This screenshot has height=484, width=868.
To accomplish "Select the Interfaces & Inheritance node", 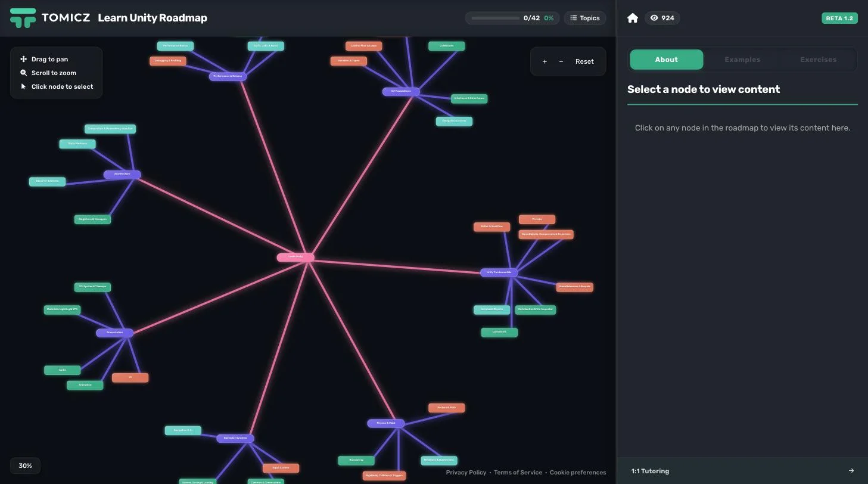I will pos(469,98).
